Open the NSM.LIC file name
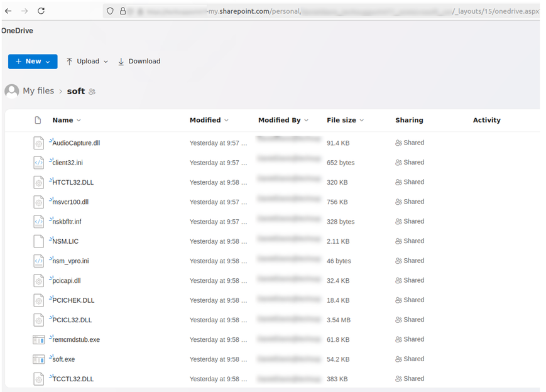 click(65, 241)
